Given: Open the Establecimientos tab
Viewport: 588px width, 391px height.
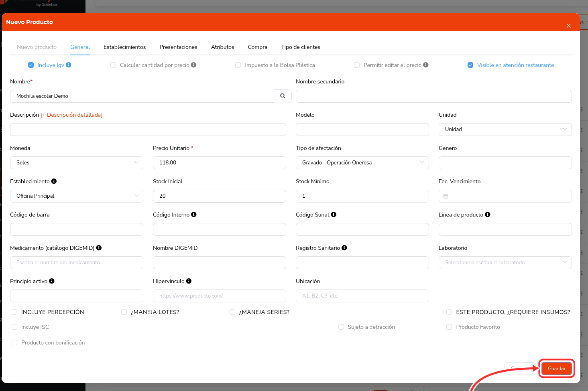Looking at the screenshot, I should point(125,47).
